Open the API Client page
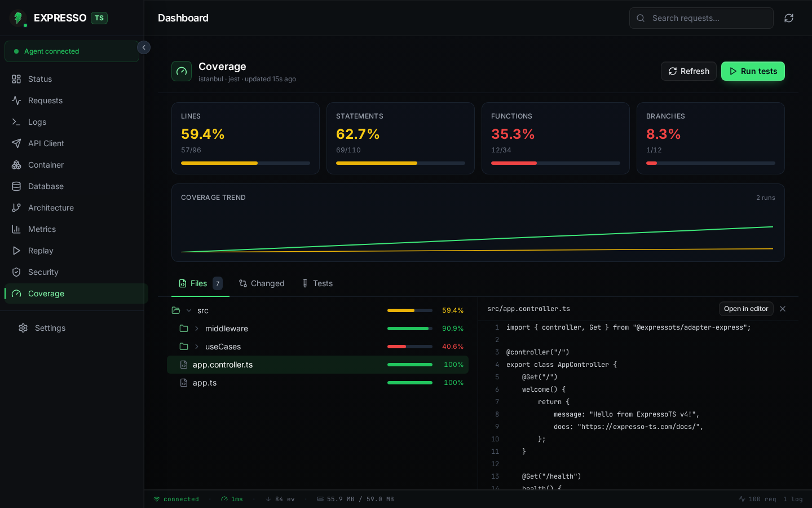 point(74,143)
